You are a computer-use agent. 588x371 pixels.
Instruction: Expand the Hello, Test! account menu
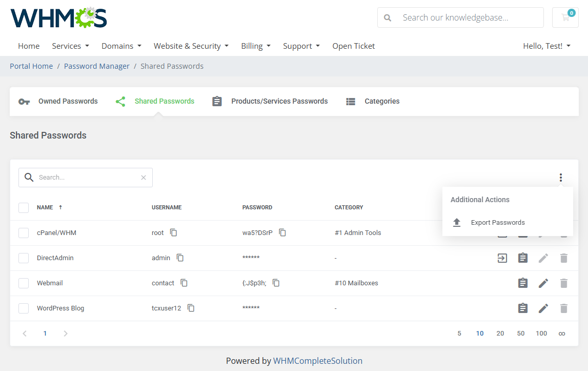[546, 46]
